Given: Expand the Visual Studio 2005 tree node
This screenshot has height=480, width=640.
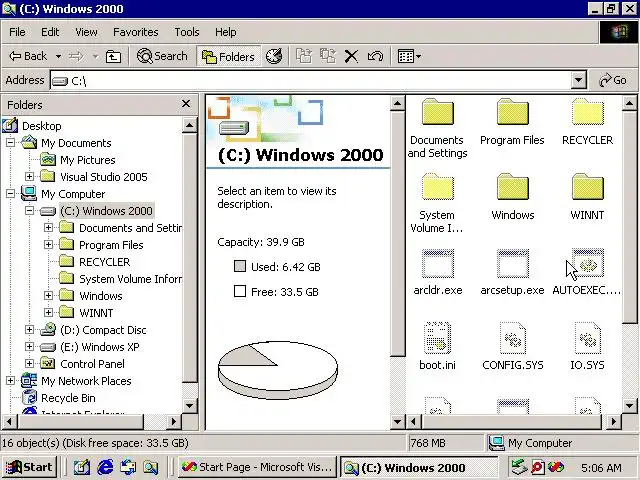Looking at the screenshot, I should pos(29,176).
